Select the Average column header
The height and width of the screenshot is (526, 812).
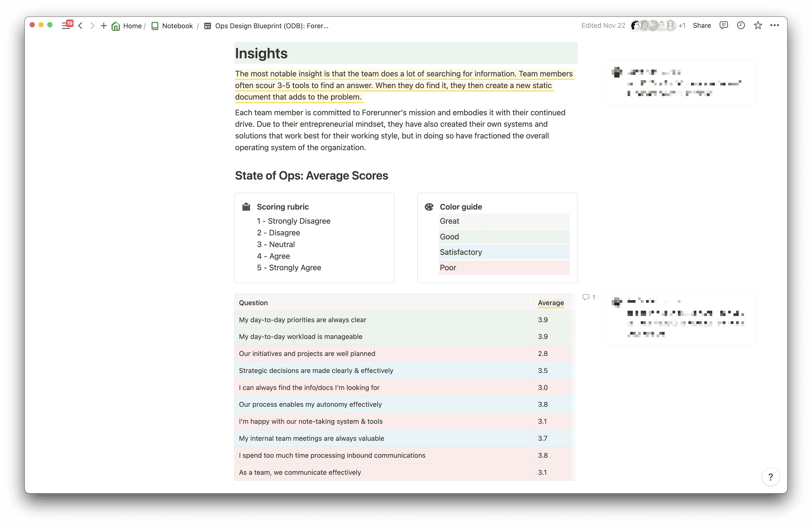coord(551,303)
